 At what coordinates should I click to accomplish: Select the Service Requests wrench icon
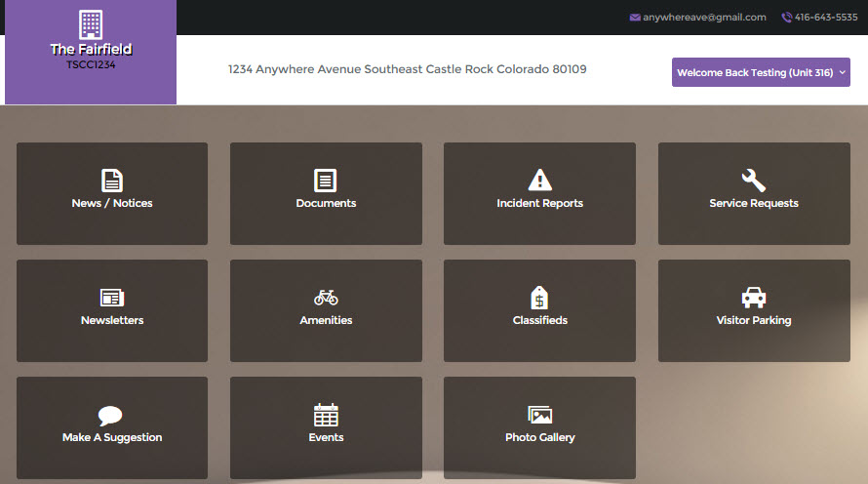[753, 181]
